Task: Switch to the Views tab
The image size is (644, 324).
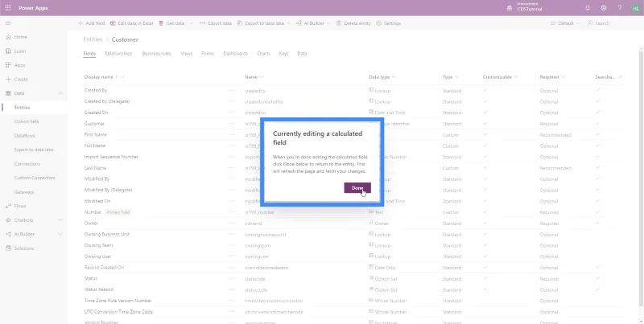Action: (x=187, y=54)
